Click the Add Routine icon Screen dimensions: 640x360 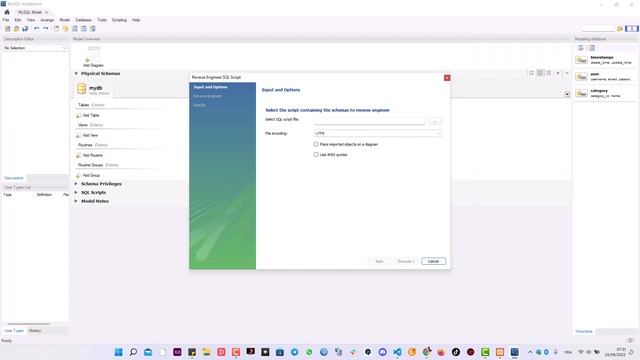(78, 156)
